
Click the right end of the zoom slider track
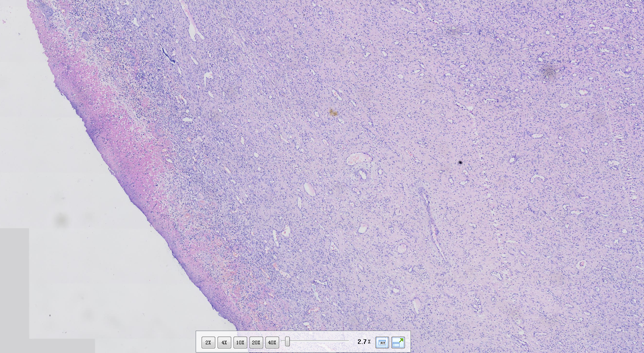point(348,341)
